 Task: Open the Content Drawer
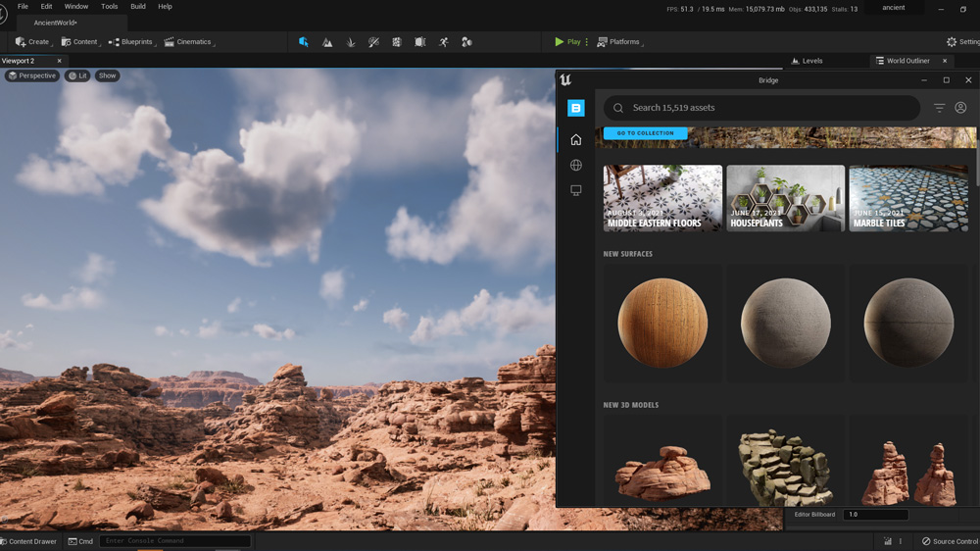[x=28, y=541]
